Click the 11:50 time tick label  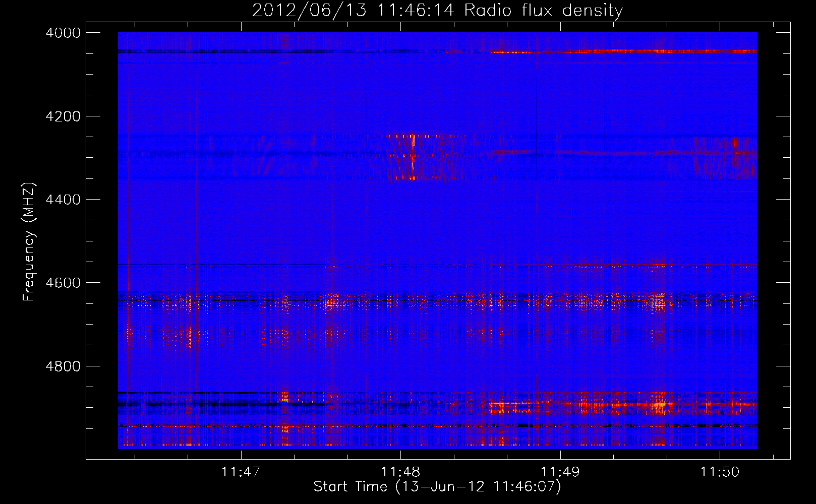pyautogui.click(x=720, y=472)
